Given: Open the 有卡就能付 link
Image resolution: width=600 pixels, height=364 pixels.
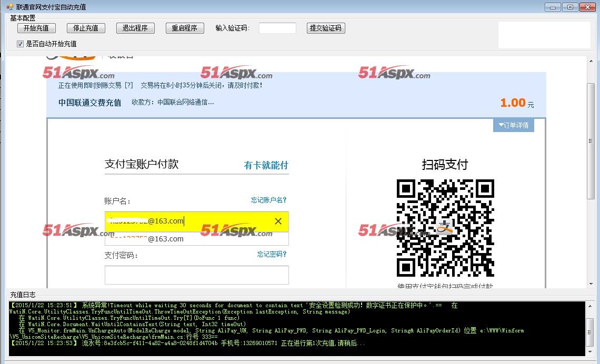Looking at the screenshot, I should click(x=266, y=165).
